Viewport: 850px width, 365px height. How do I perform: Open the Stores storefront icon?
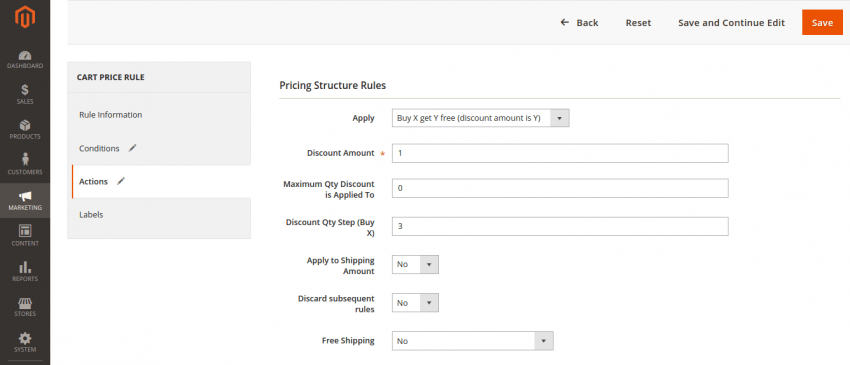tap(25, 302)
